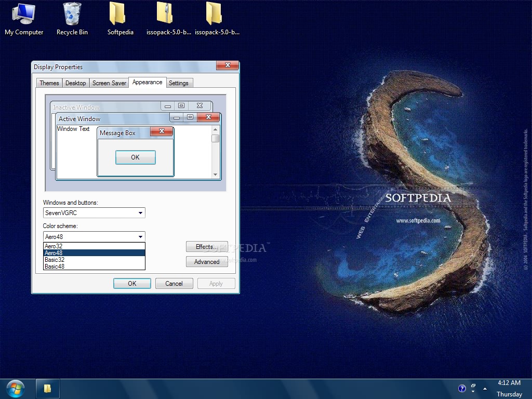Click Active Window preview maximize icon
532x399 pixels.
coord(190,117)
